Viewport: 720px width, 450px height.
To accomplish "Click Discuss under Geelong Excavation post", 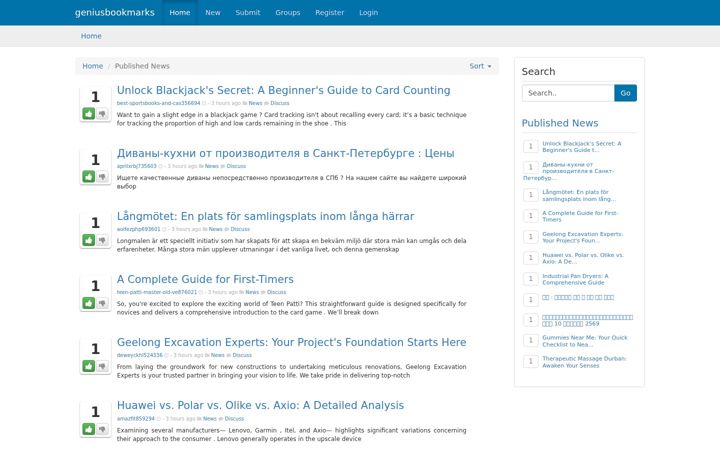I will click(242, 355).
